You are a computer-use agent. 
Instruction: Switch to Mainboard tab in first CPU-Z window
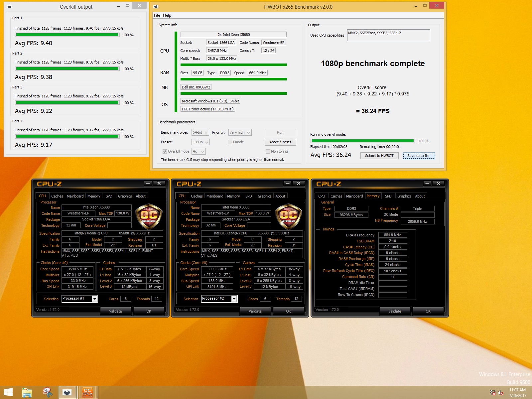(x=75, y=196)
